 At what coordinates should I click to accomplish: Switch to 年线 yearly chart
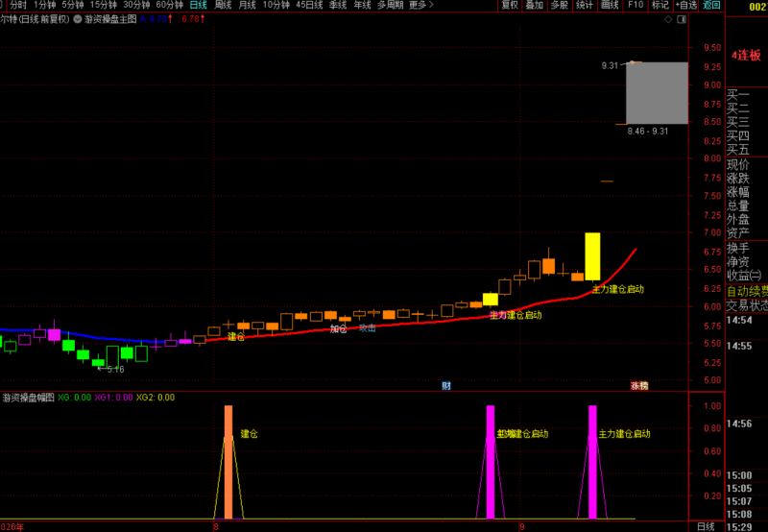[x=362, y=5]
